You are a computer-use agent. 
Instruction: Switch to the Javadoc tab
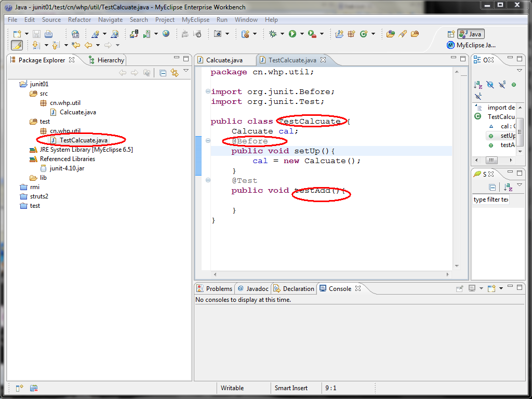tap(254, 289)
